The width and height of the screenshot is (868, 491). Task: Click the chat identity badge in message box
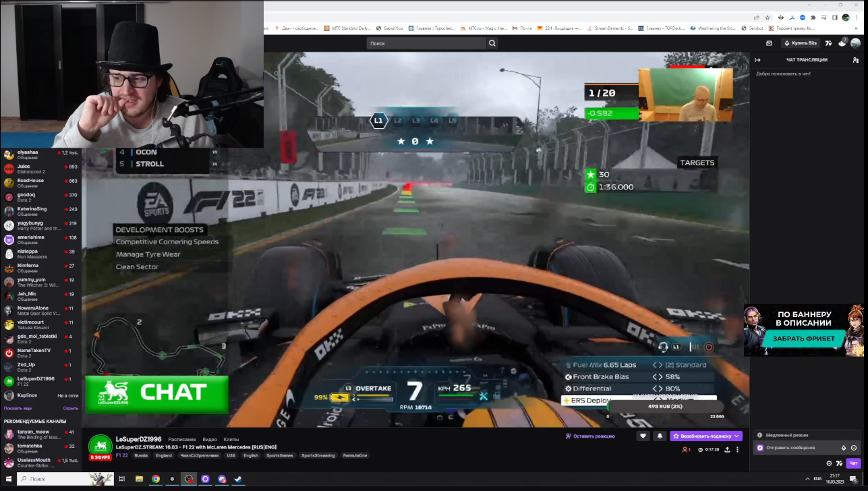[x=760, y=448]
